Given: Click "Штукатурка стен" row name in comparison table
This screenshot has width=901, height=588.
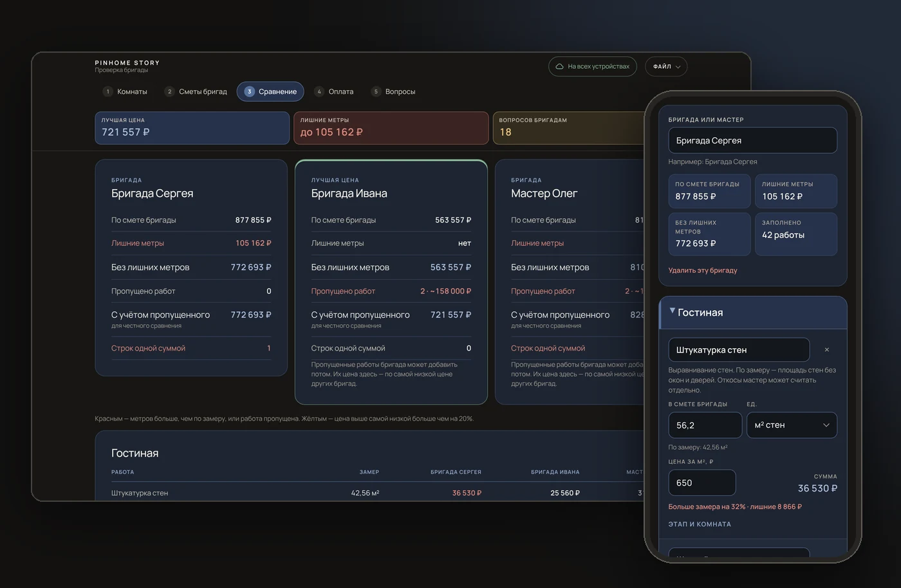Looking at the screenshot, I should pos(140,493).
